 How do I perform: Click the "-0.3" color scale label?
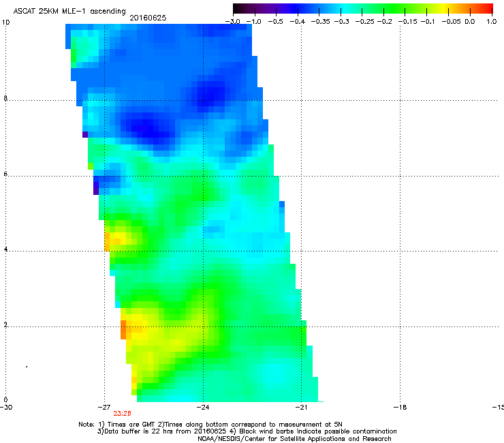point(342,22)
